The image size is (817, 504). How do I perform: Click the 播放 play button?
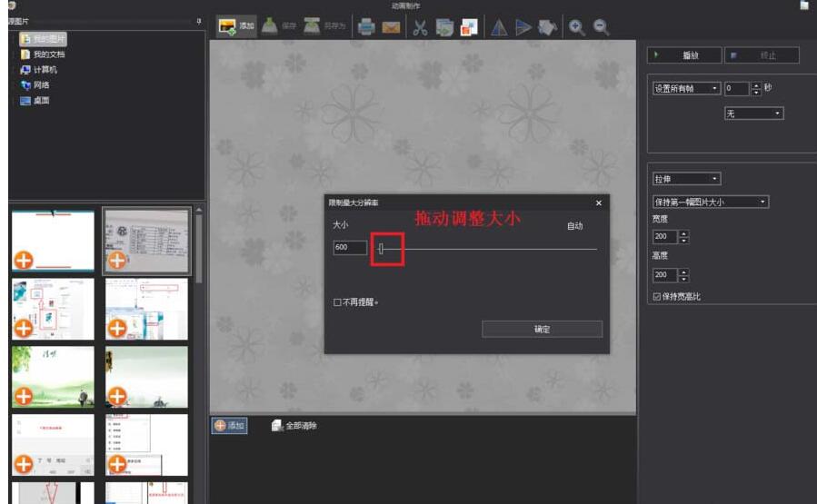(684, 55)
